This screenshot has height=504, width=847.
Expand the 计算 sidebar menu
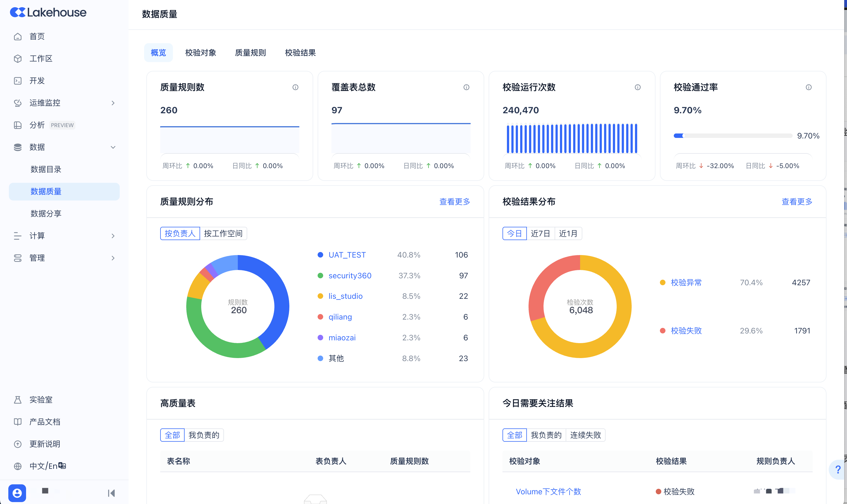point(113,236)
